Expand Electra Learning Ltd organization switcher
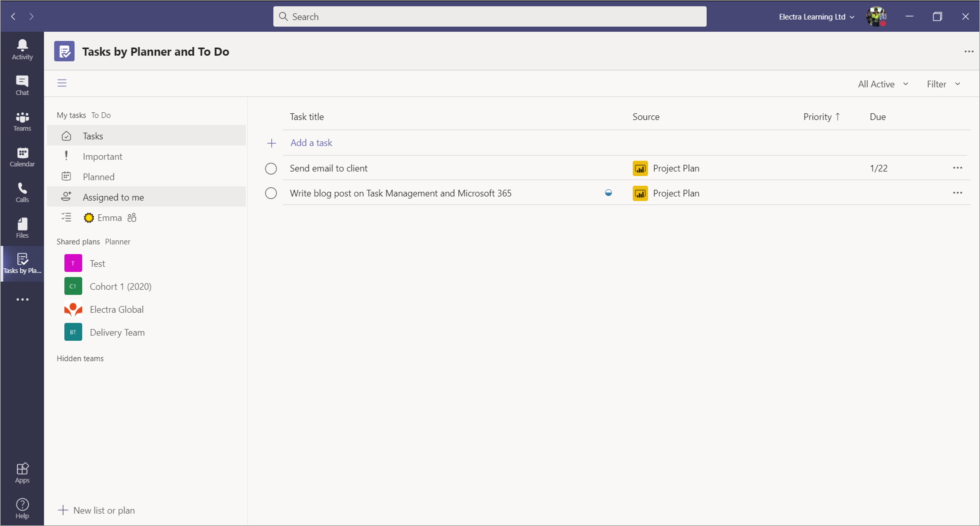The width and height of the screenshot is (980, 526). 816,17
